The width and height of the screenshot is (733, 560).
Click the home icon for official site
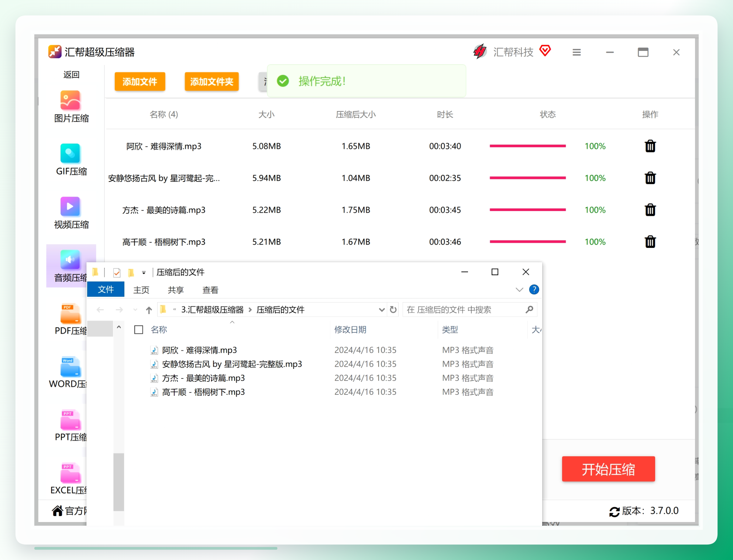[57, 511]
